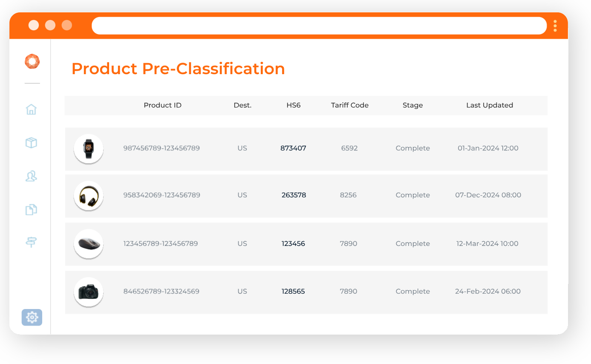Click Tariff Code 8256 for the headphones
This screenshot has width=591, height=364.
pyautogui.click(x=349, y=195)
